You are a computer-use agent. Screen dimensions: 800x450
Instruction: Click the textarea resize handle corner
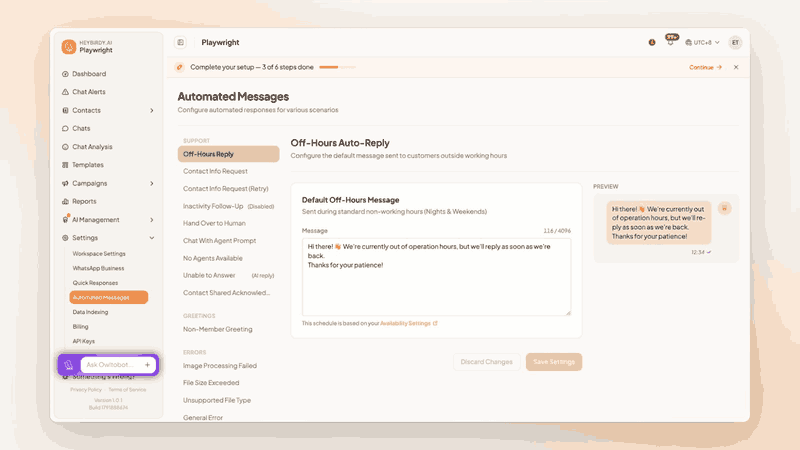pyautogui.click(x=568, y=313)
